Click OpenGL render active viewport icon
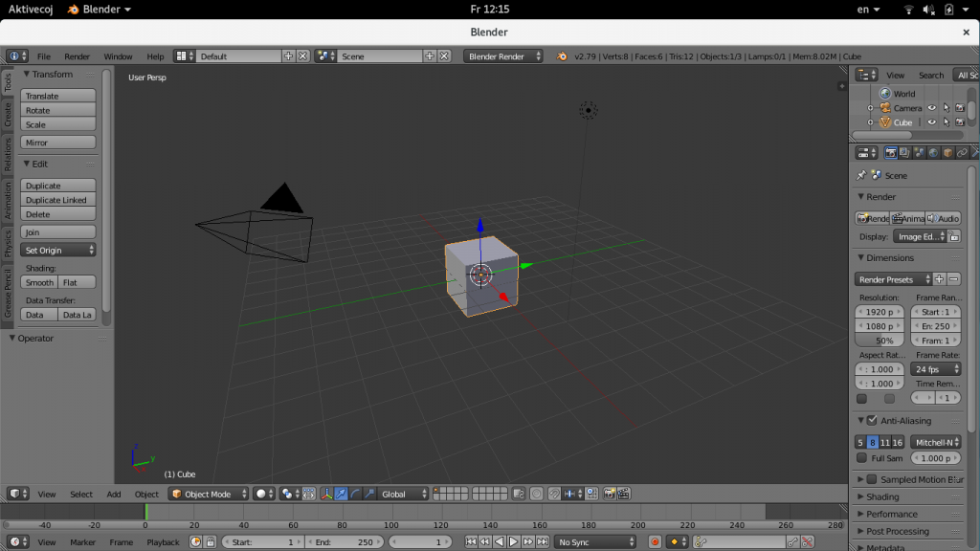This screenshot has height=551, width=980. (x=610, y=494)
